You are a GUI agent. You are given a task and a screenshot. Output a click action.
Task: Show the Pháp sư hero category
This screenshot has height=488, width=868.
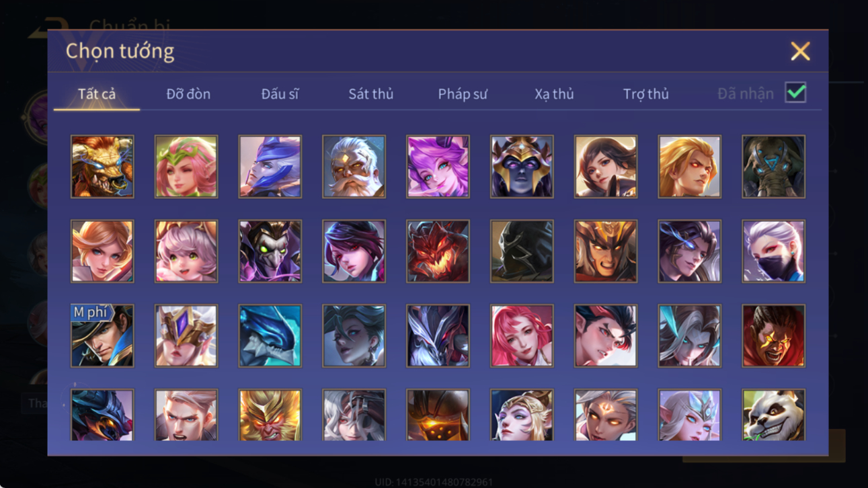click(x=463, y=94)
